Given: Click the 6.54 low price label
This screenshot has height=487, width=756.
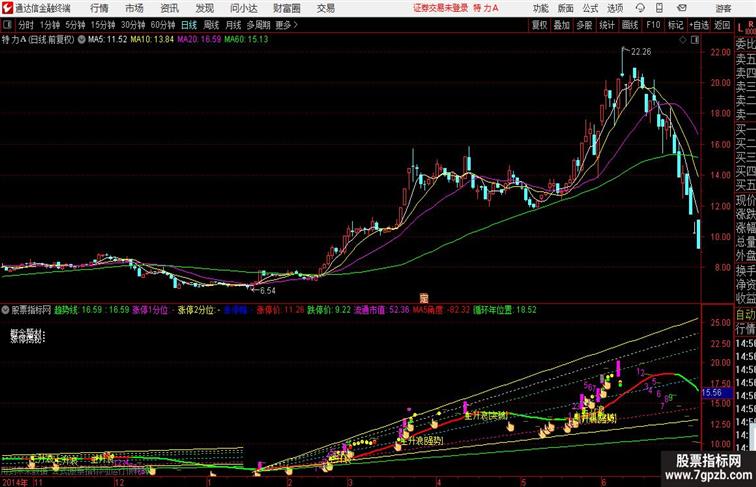Looking at the screenshot, I should coord(268,291).
